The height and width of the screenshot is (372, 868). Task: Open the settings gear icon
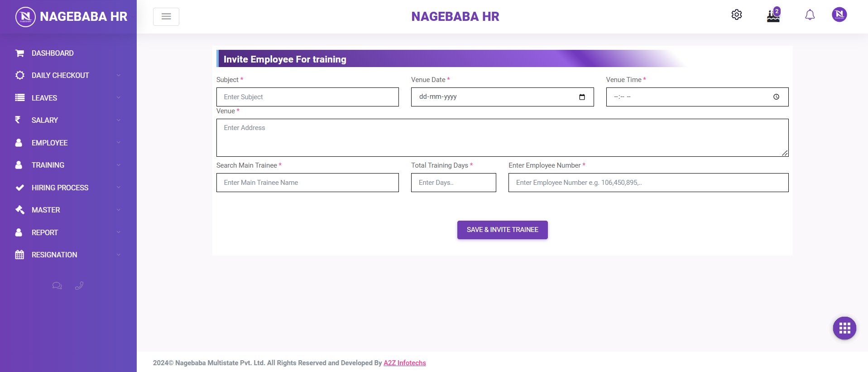tap(736, 15)
